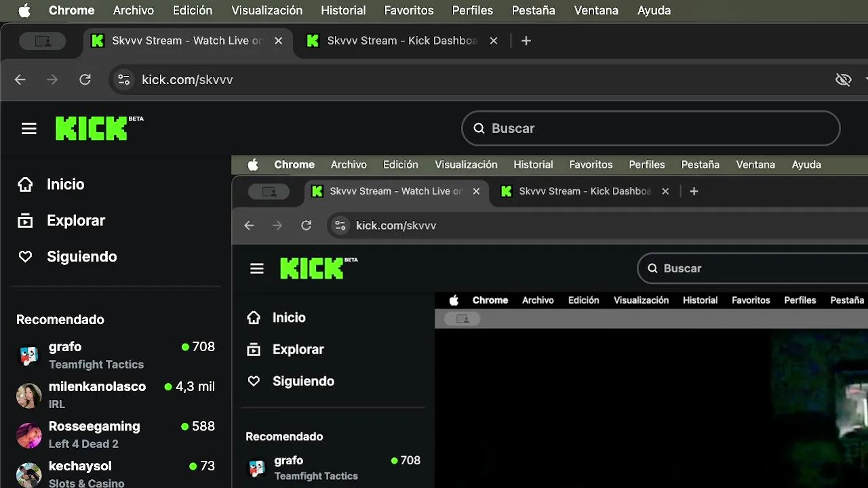This screenshot has width=868, height=488.
Task: Click the play-box icon next to the outer Explorar
Action: pyautogui.click(x=25, y=220)
